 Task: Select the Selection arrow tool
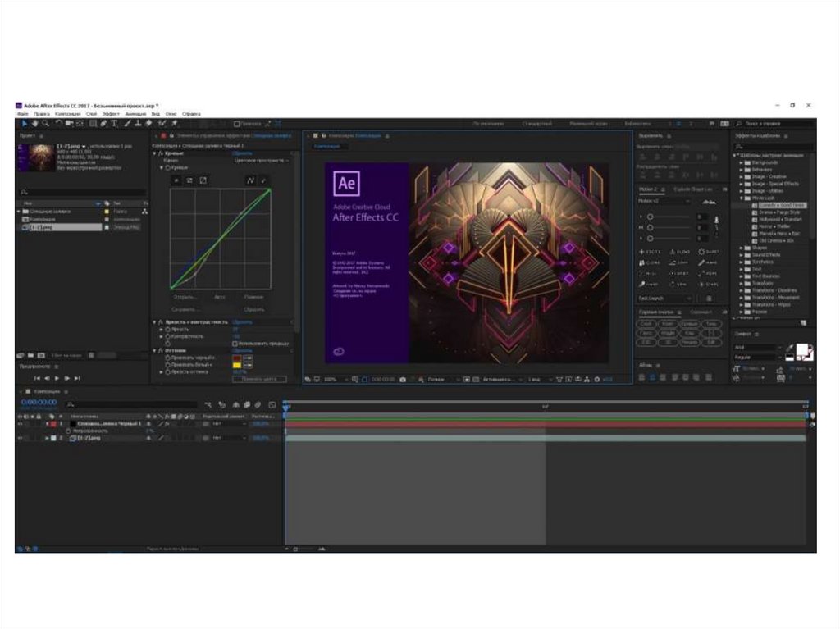(x=24, y=124)
